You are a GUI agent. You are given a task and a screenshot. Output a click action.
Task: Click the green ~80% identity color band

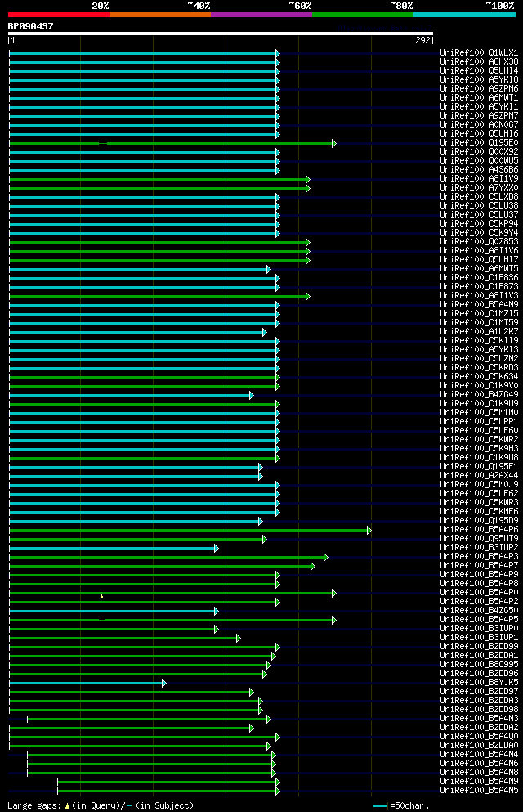click(363, 15)
